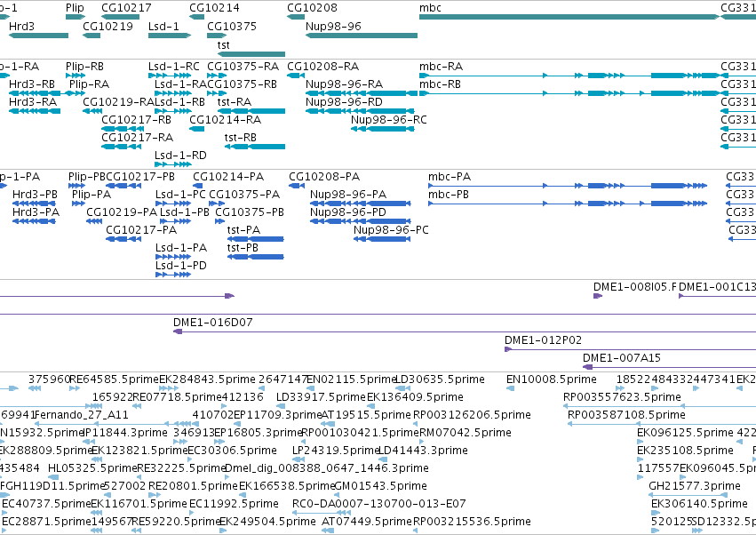
Task: Click the Hrd3 gene label
Action: 21,26
